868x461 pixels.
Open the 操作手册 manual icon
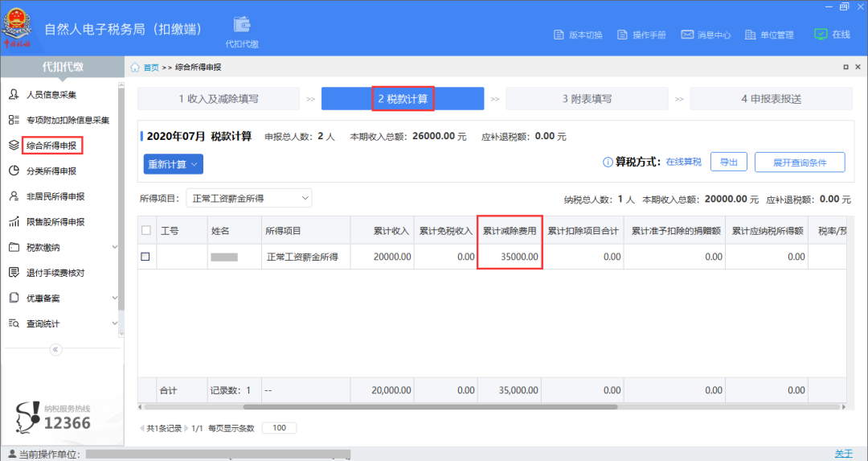tap(622, 35)
